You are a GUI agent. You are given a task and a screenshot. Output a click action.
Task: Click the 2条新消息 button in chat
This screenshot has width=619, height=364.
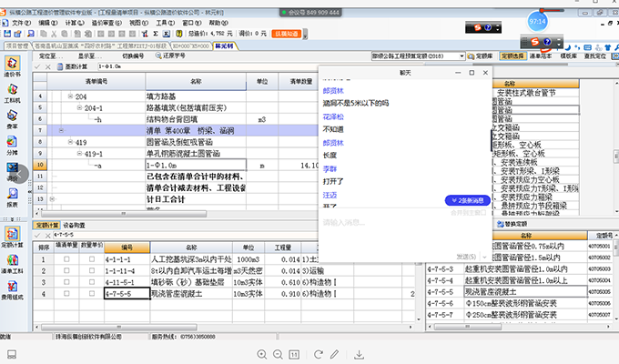468,199
